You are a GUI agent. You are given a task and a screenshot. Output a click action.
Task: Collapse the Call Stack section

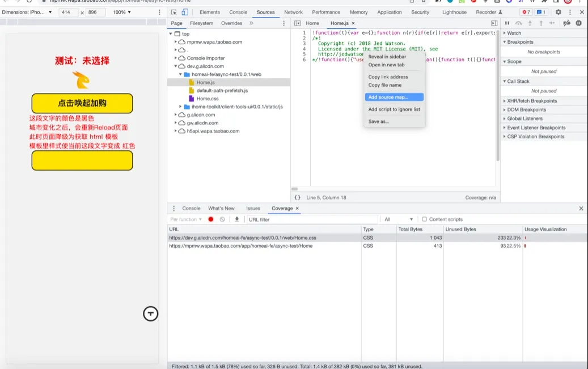[x=505, y=82]
